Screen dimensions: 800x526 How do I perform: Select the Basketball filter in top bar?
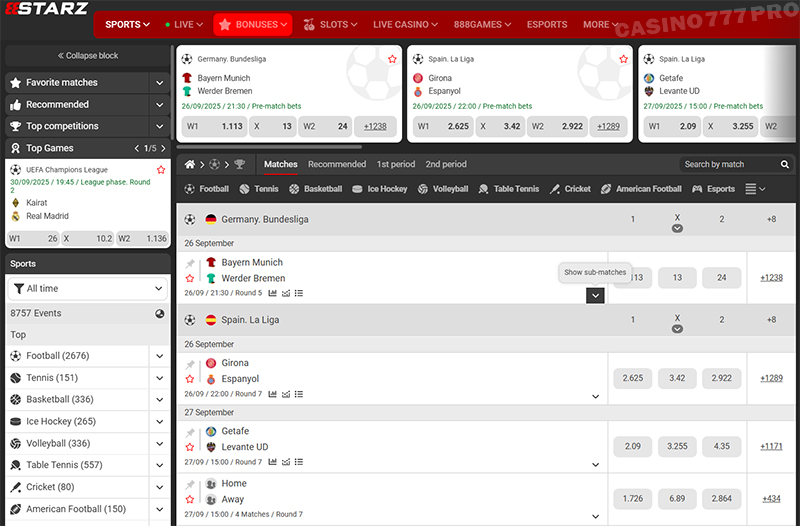click(315, 189)
